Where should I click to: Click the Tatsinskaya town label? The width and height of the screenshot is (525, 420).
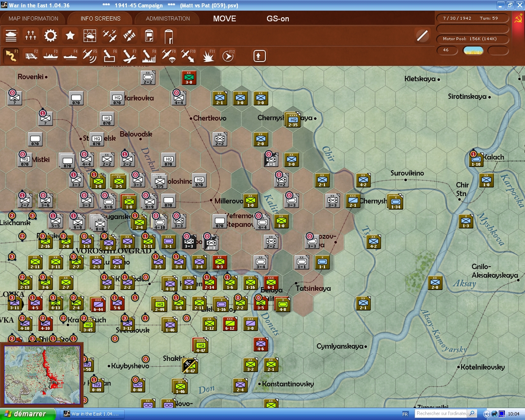point(313,288)
